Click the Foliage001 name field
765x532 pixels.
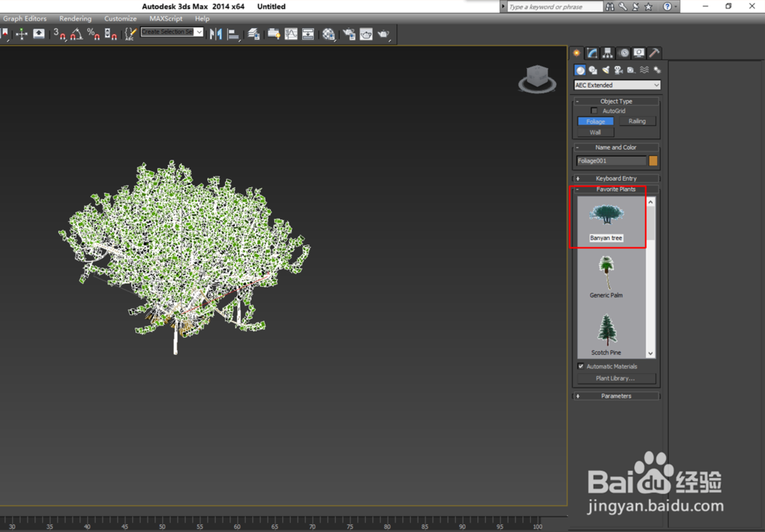click(x=611, y=161)
